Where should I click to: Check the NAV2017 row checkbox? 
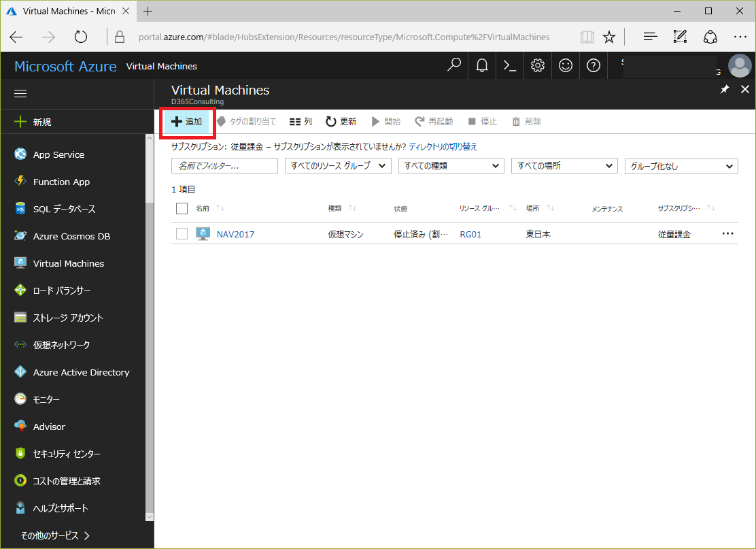click(182, 234)
